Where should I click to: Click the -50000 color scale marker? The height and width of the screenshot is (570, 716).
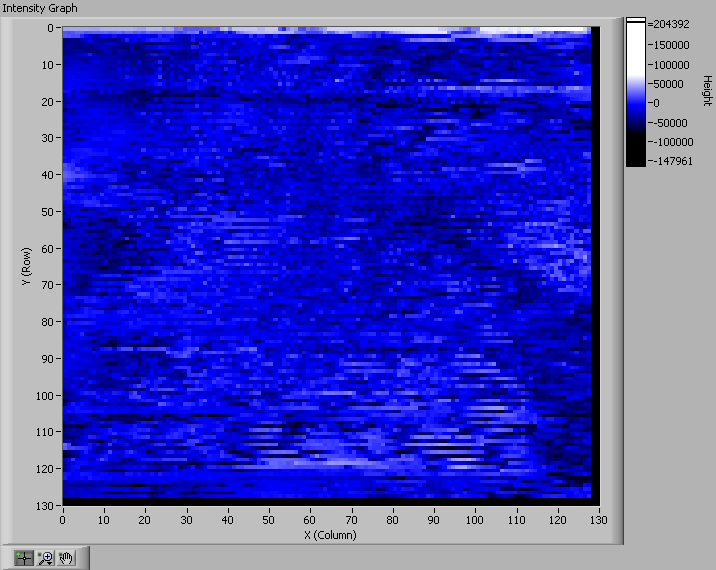coord(670,123)
